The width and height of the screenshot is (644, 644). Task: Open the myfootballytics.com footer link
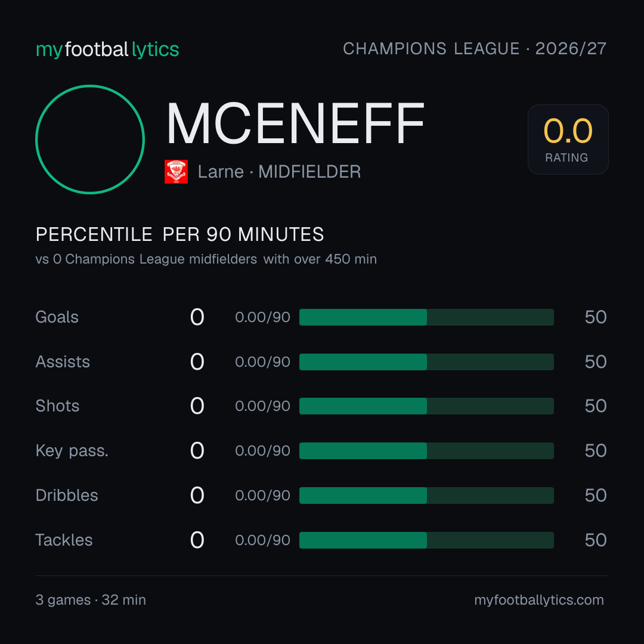click(x=539, y=600)
